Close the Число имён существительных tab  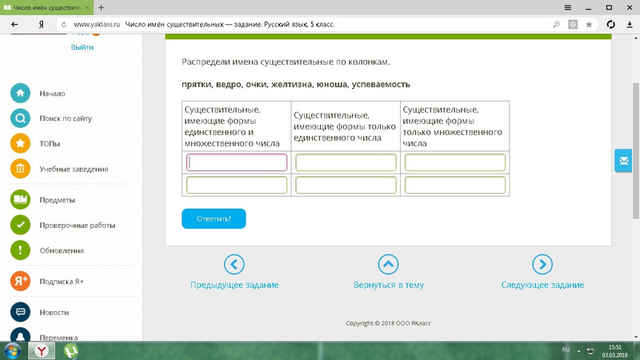click(x=87, y=8)
